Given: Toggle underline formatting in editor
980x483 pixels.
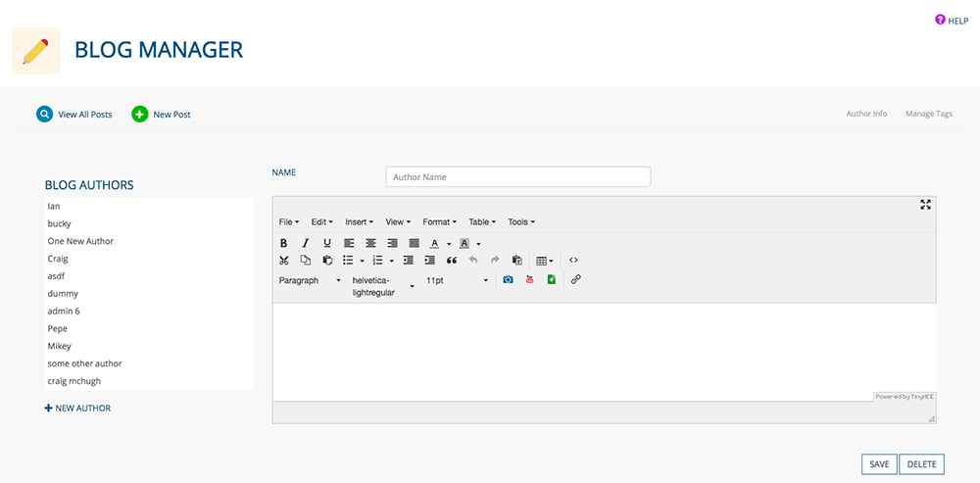Looking at the screenshot, I should click(327, 243).
